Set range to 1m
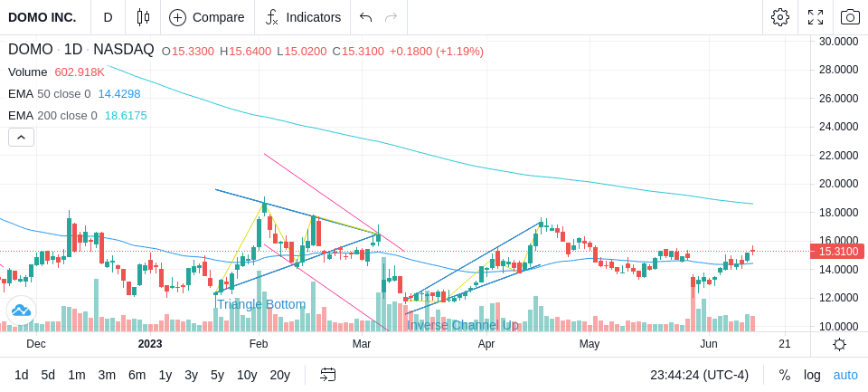Image resolution: width=868 pixels, height=392 pixels. tap(77, 376)
